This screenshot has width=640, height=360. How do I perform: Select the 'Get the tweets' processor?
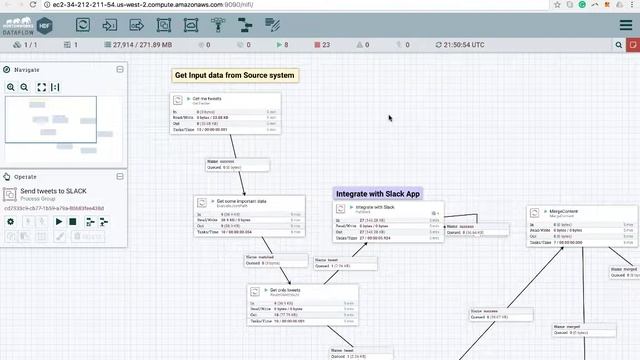tap(225, 113)
